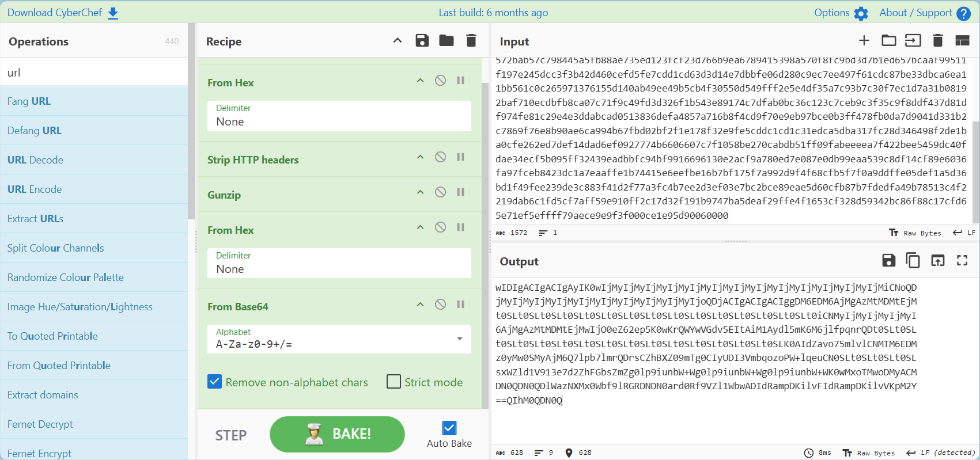Open Options gear icon
This screenshot has height=460, width=980.
click(x=861, y=13)
